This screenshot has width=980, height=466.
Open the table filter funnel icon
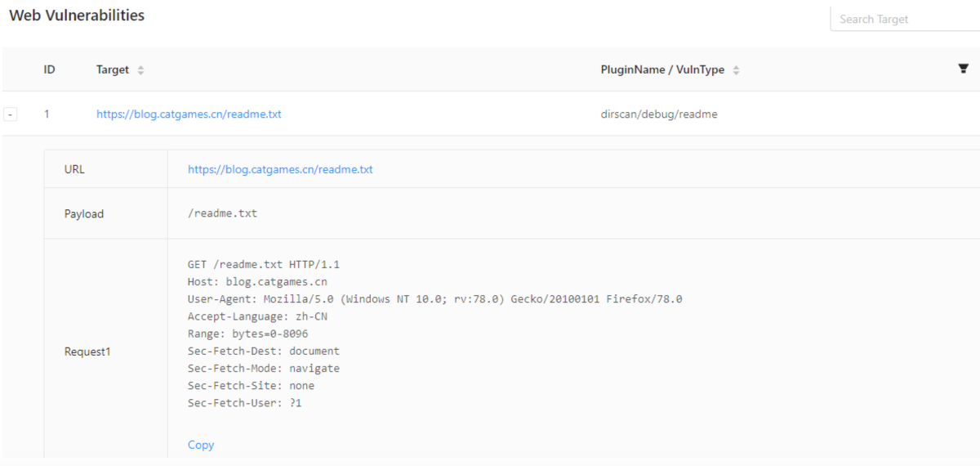point(963,69)
